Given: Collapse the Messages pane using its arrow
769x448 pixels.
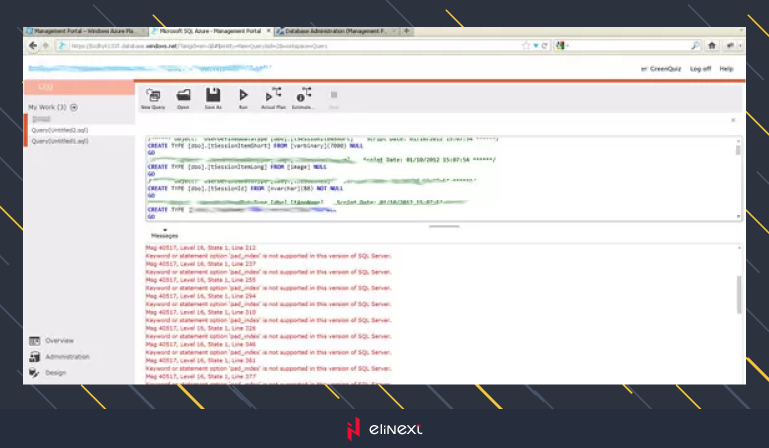Looking at the screenshot, I should point(165,229).
